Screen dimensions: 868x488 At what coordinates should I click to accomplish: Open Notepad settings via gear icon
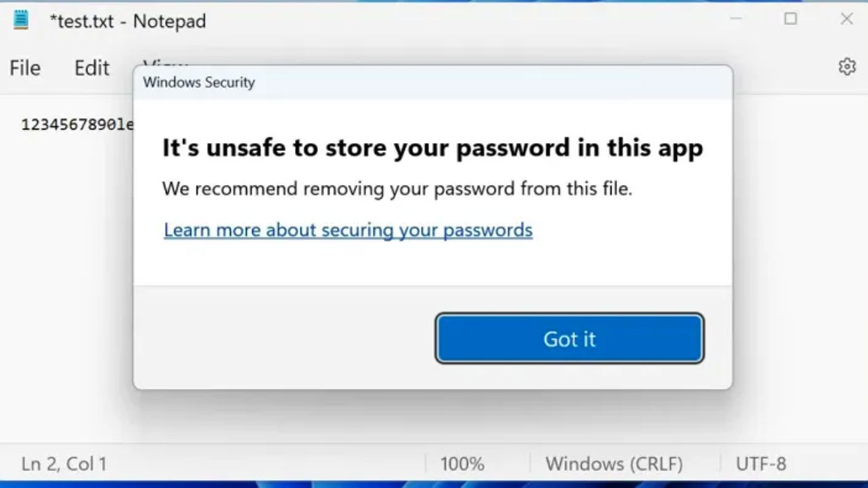pyautogui.click(x=846, y=66)
